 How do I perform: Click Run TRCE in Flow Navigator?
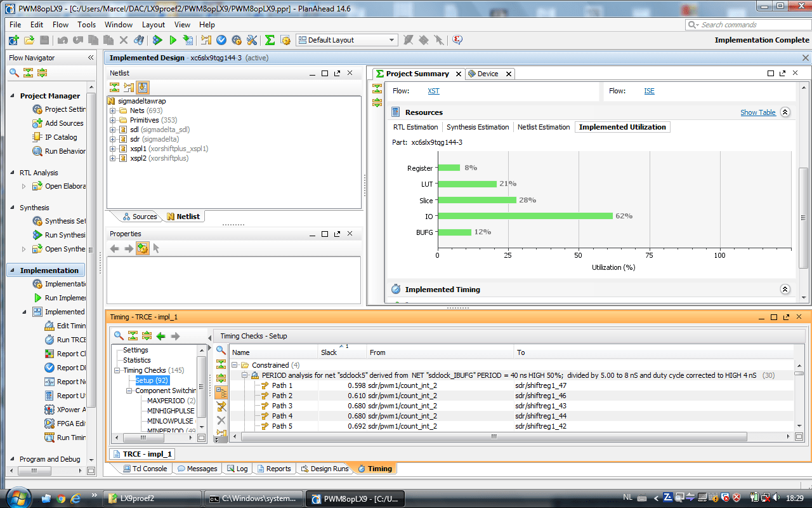coord(71,340)
